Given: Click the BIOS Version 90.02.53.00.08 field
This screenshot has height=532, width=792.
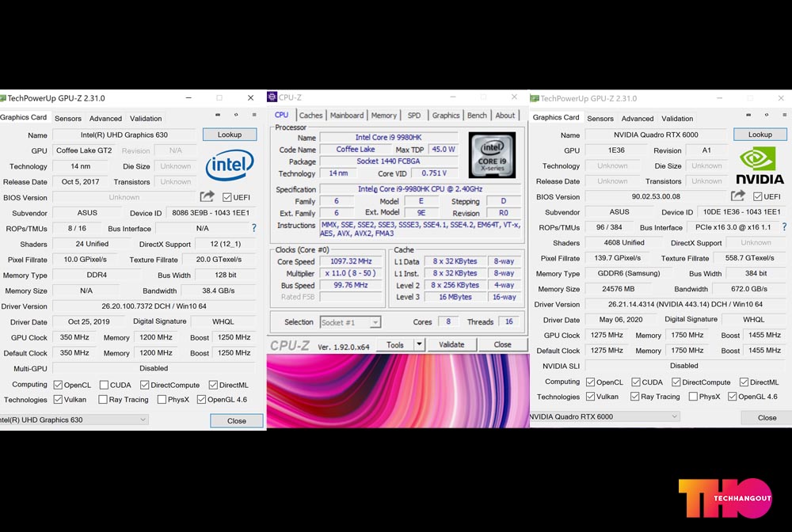Looking at the screenshot, I should point(656,196).
